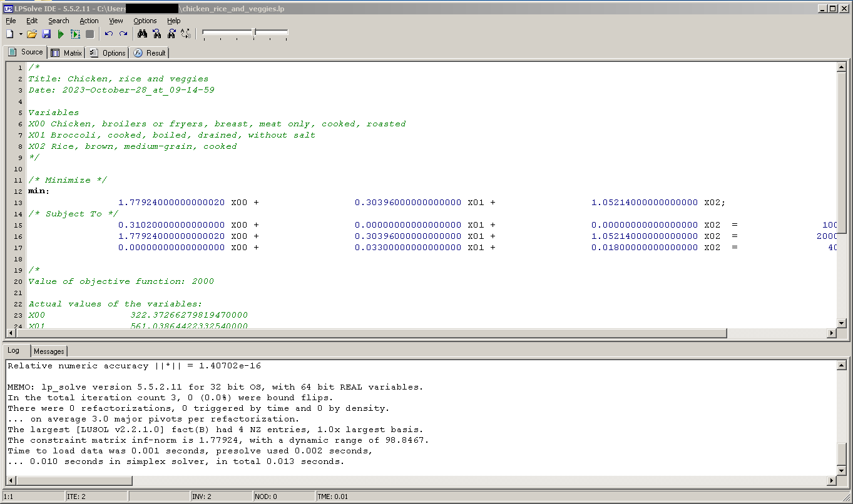This screenshot has height=504, width=853.
Task: Open the Edit menu
Action: pos(32,21)
